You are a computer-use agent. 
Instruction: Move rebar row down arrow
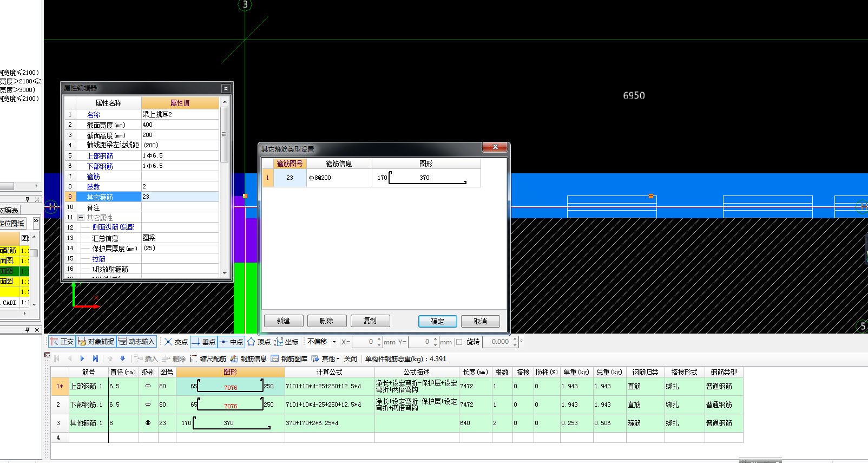coord(123,358)
